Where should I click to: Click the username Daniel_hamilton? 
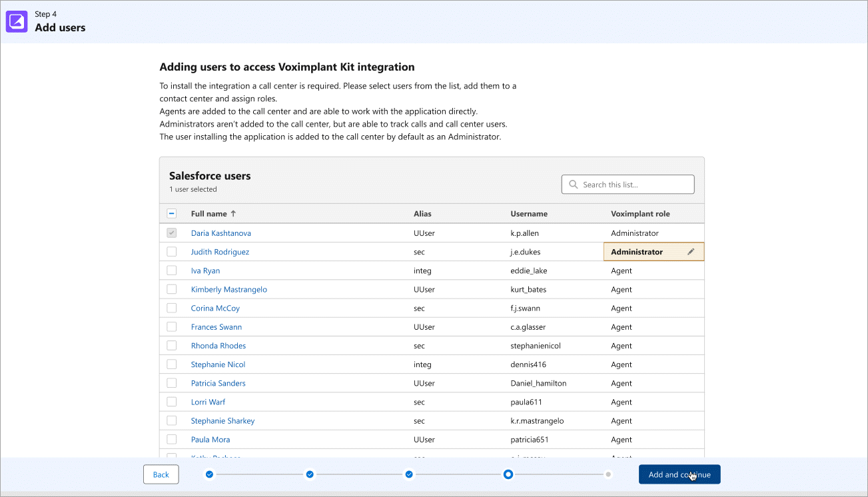(539, 383)
